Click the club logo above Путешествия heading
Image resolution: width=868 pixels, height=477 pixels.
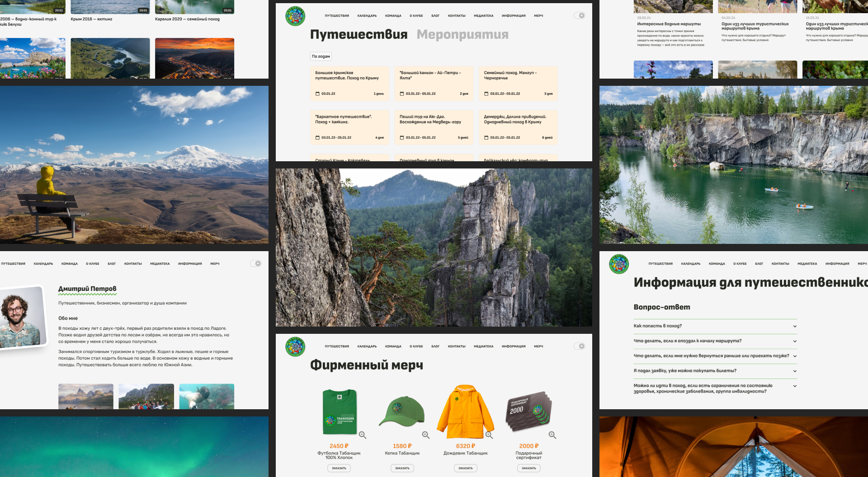(x=295, y=16)
